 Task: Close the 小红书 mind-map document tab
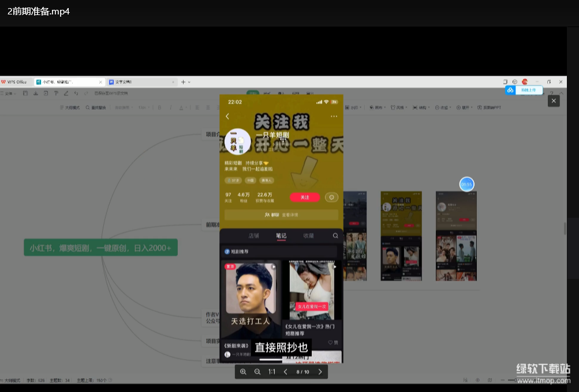(x=100, y=82)
